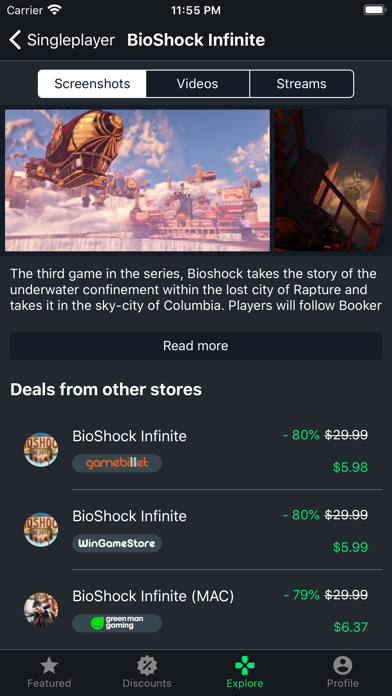Open the $6.37 Green Man Gaming price
The width and height of the screenshot is (392, 696).
[351, 627]
